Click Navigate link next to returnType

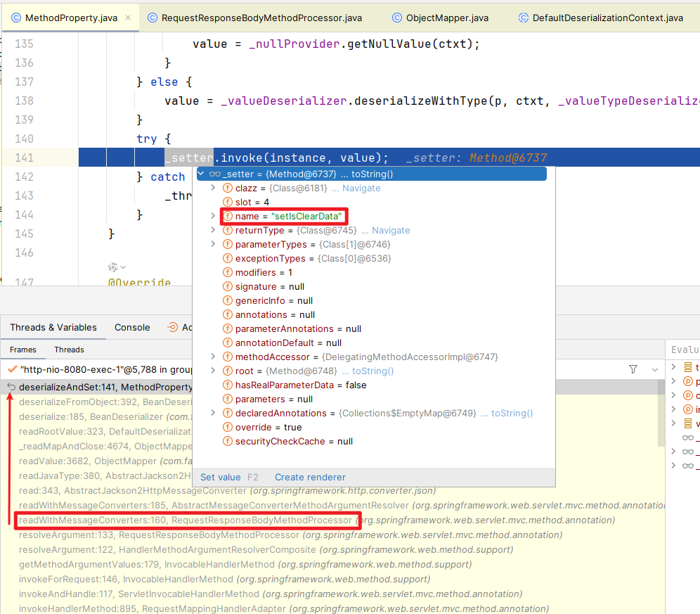390,230
